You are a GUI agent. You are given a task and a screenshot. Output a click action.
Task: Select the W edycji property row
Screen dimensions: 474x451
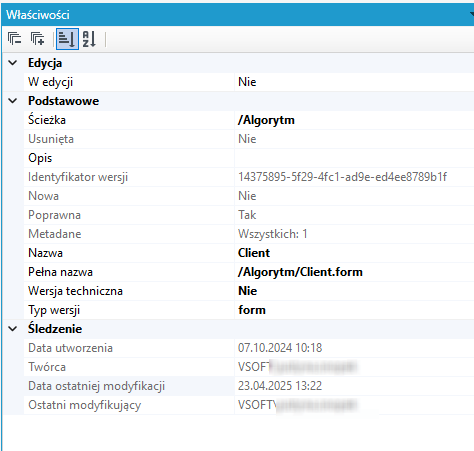249,82
